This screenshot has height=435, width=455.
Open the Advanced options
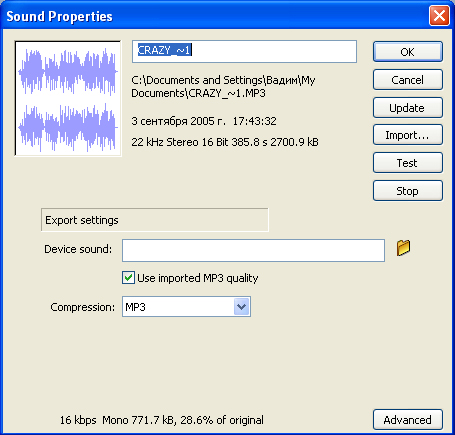click(x=408, y=420)
